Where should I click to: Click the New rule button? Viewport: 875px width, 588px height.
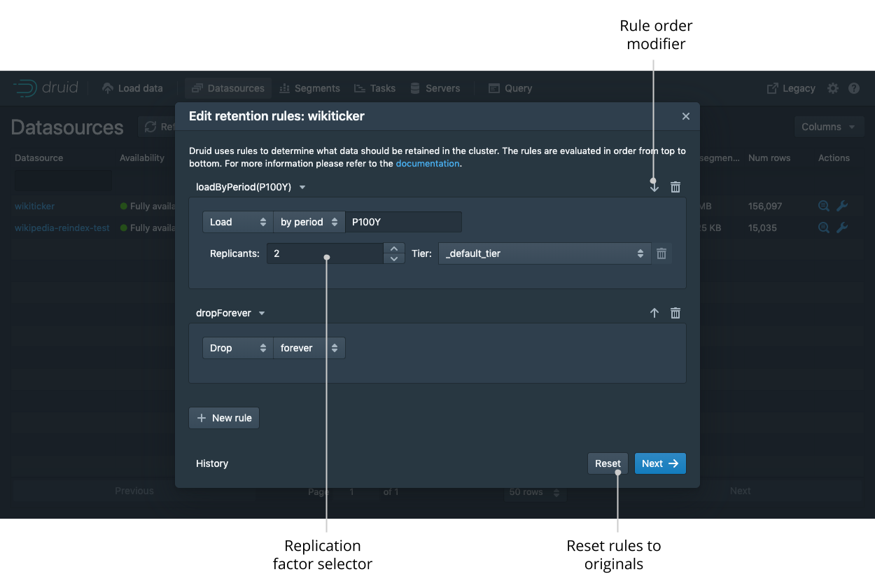coord(224,418)
